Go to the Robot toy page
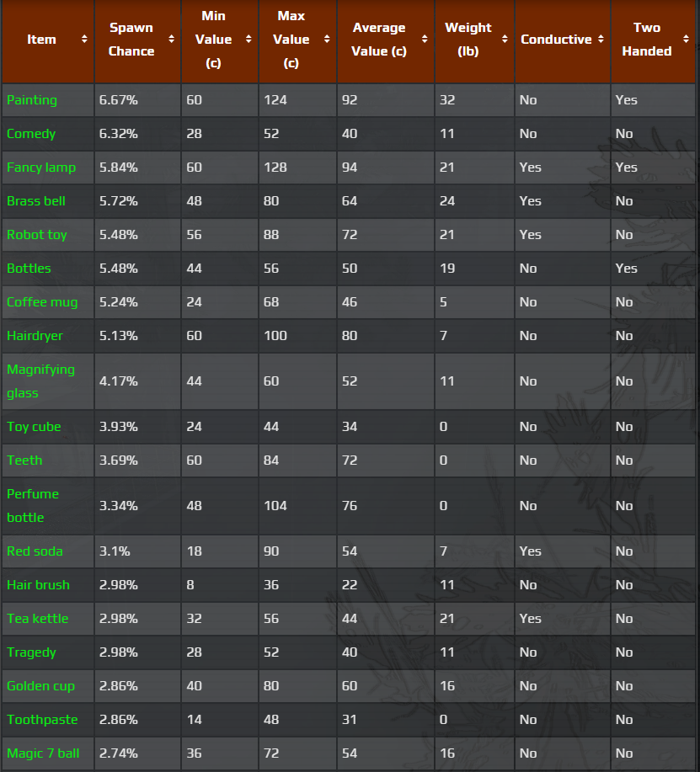 point(37,235)
